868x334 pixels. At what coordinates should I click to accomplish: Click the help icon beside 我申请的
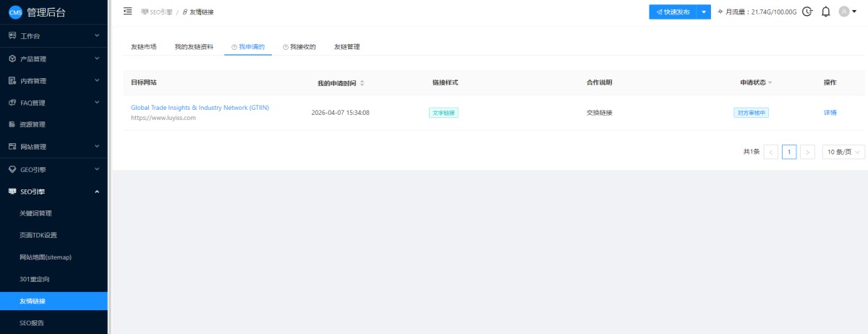pyautogui.click(x=234, y=47)
